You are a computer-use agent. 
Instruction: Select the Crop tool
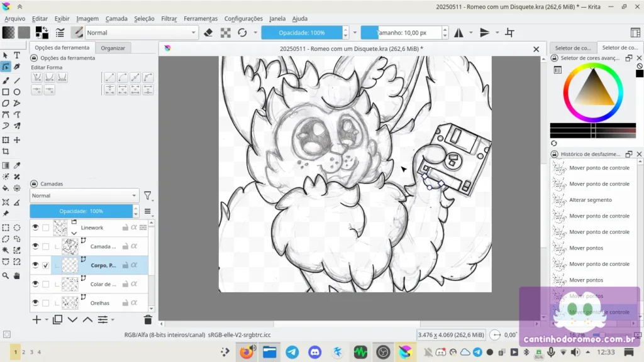6,151
